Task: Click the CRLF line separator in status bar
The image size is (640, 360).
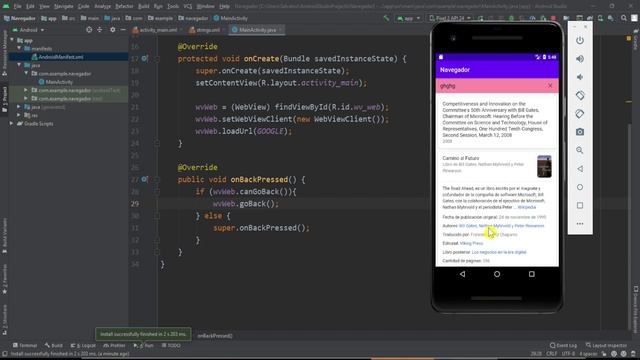Action: pos(551,353)
